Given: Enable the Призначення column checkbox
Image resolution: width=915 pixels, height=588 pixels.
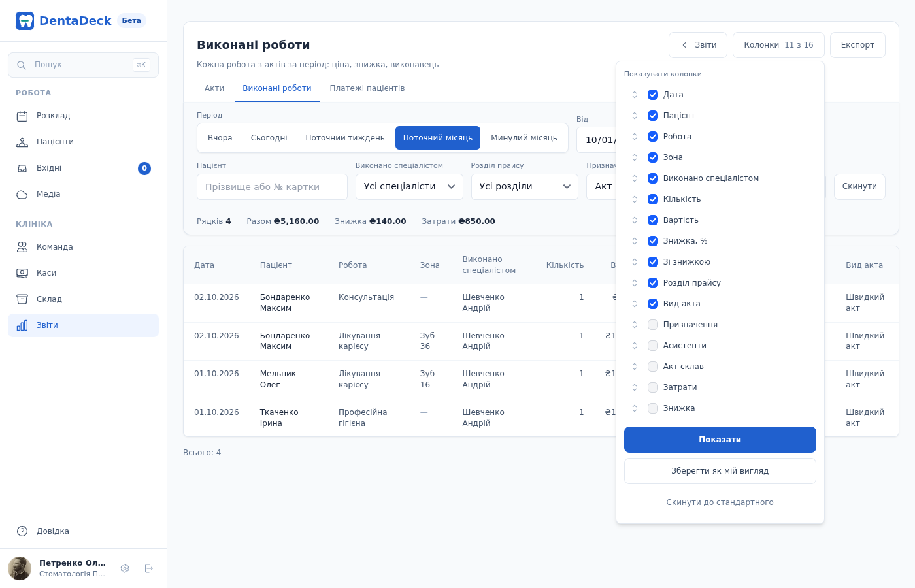Looking at the screenshot, I should tap(653, 325).
